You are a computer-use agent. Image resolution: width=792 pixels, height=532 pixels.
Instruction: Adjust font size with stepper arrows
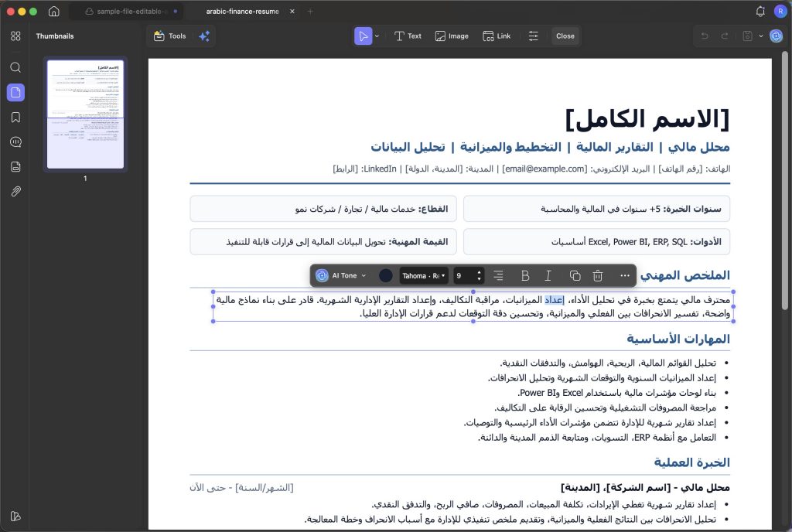coord(480,275)
